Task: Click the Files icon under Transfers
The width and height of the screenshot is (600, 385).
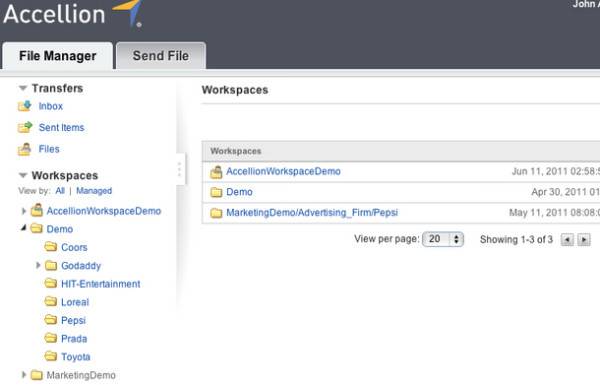Action: tap(25, 149)
